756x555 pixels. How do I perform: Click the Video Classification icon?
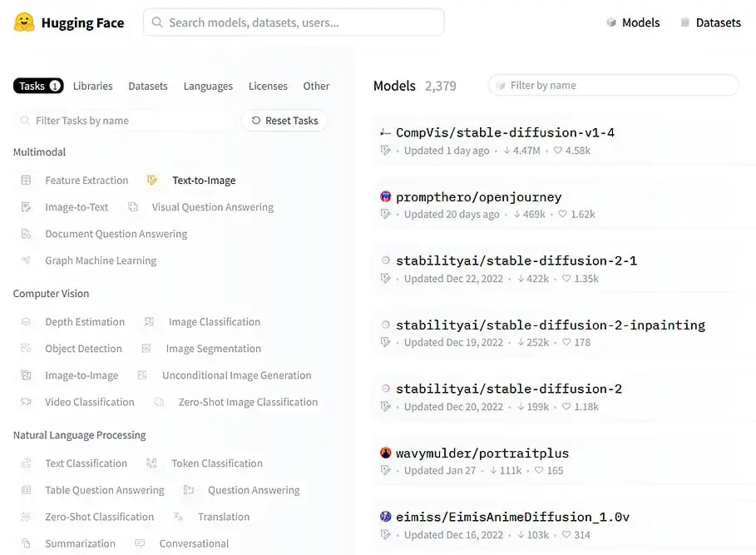click(26, 402)
